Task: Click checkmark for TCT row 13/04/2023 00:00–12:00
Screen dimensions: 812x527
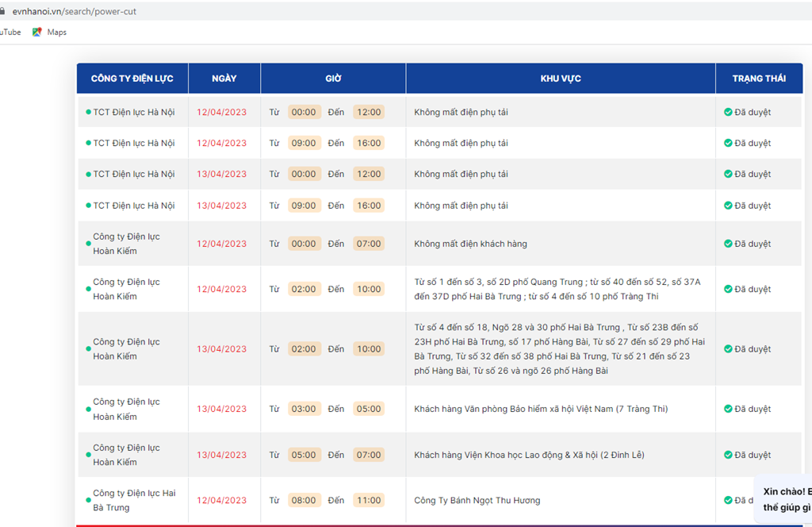Action: 728,174
